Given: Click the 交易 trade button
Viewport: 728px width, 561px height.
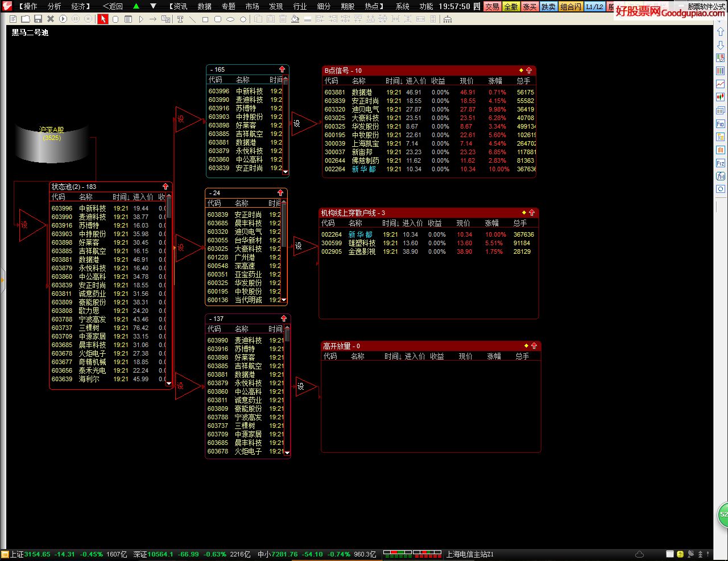Looking at the screenshot, I should 492,6.
